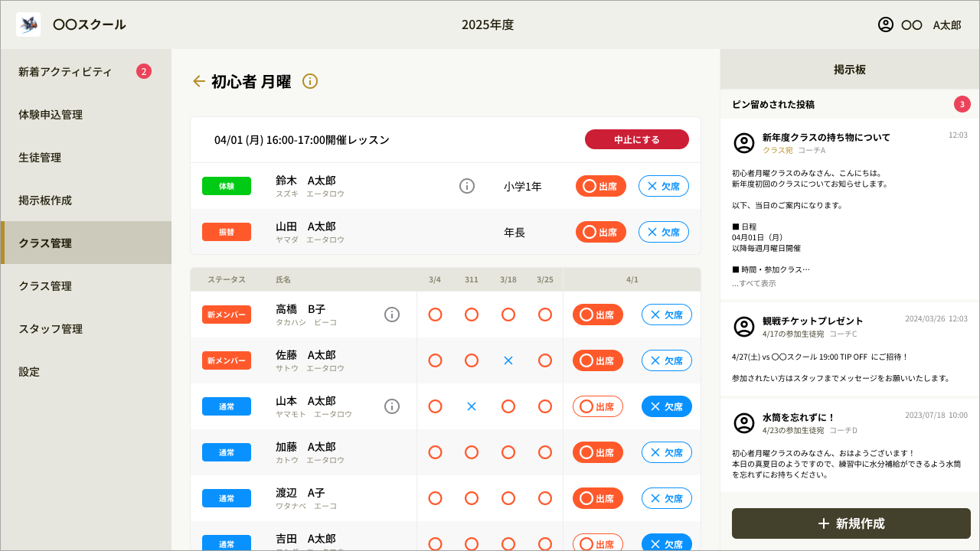Click the info icon for 高橋 B子
This screenshot has width=980, height=551.
392,314
